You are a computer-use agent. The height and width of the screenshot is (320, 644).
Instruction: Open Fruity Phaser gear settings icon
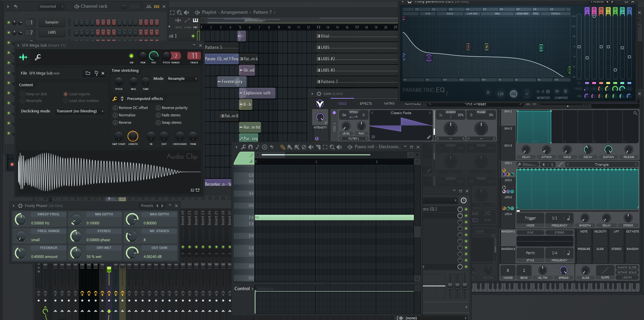pyautogui.click(x=20, y=206)
